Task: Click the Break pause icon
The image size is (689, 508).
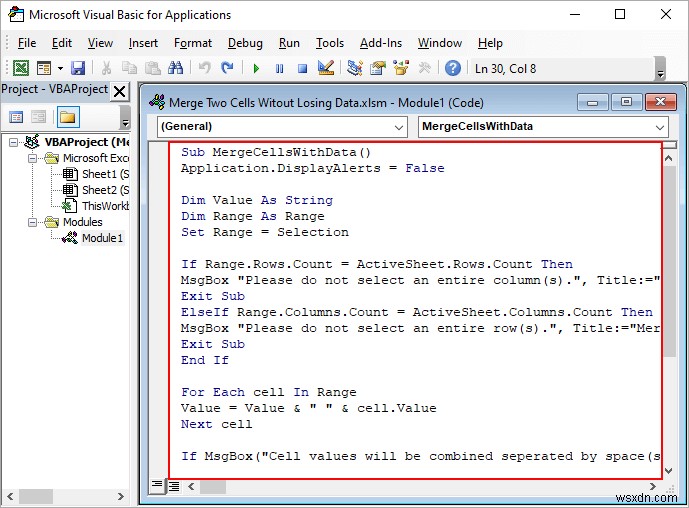Action: click(x=279, y=69)
